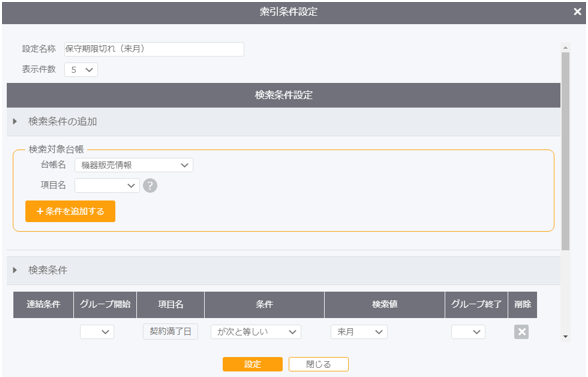Open the が次と等しい condition dropdown

256,332
